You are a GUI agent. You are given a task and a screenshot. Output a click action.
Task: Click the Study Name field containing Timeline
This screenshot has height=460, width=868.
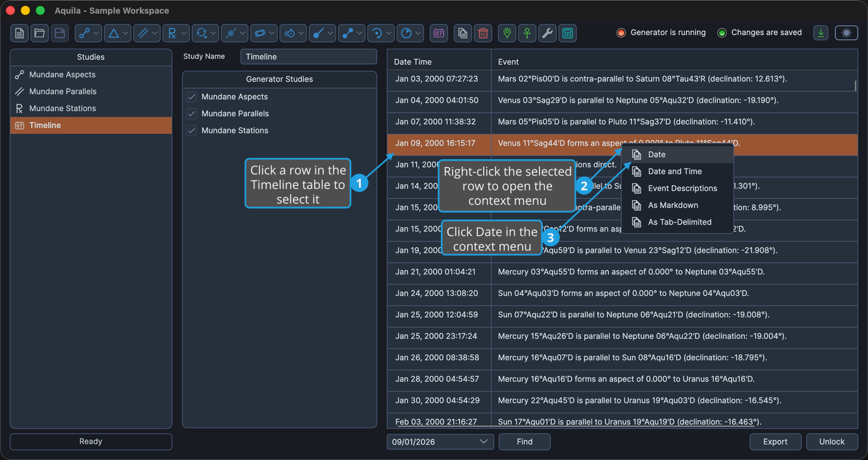(309, 57)
